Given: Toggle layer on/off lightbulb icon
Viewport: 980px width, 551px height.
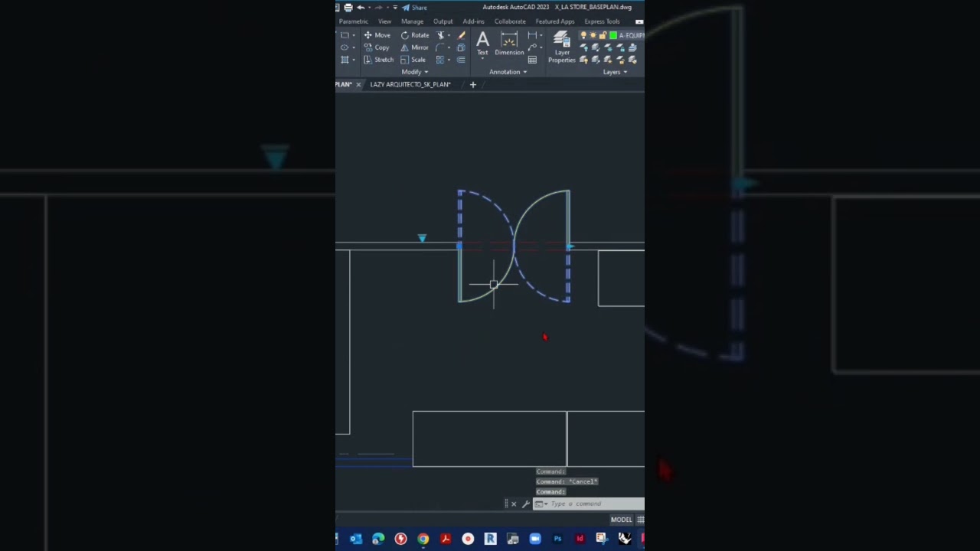Looking at the screenshot, I should pyautogui.click(x=583, y=35).
